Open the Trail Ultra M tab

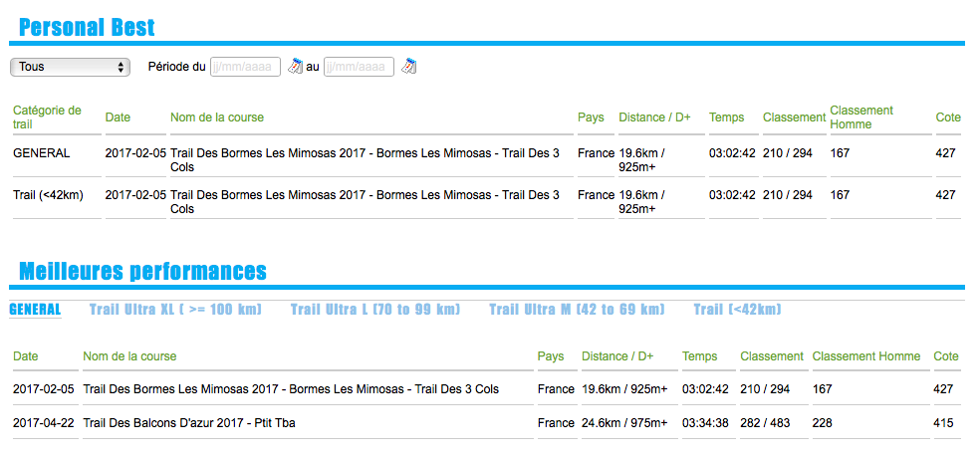577,310
